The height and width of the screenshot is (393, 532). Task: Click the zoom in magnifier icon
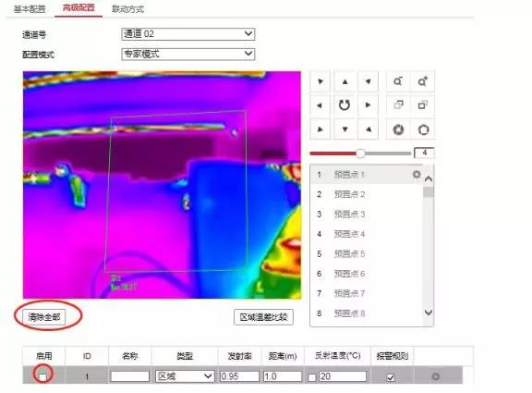(422, 81)
